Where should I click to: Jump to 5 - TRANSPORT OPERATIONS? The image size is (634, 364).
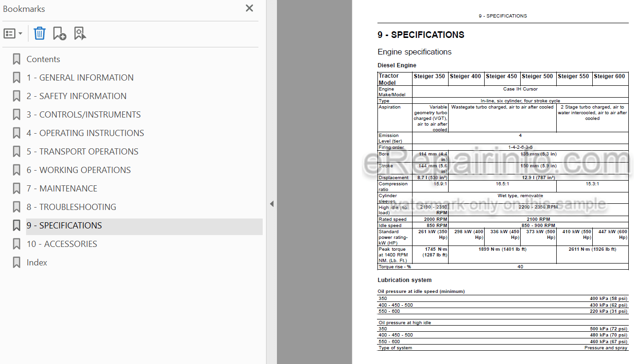point(83,152)
